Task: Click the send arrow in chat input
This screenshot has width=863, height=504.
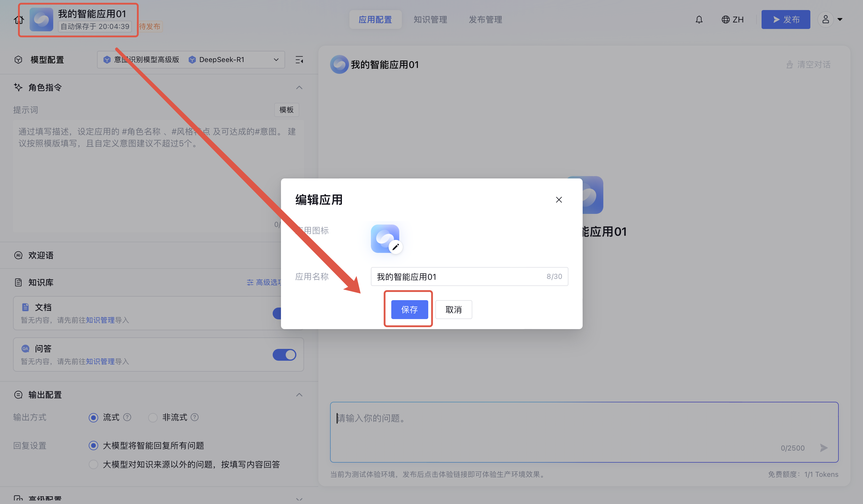Action: tap(824, 448)
